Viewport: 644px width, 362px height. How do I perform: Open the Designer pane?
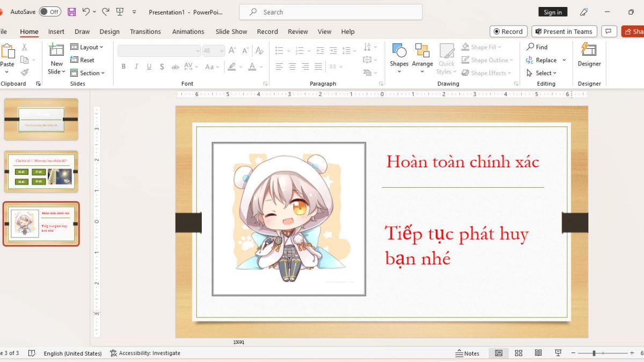[589, 55]
